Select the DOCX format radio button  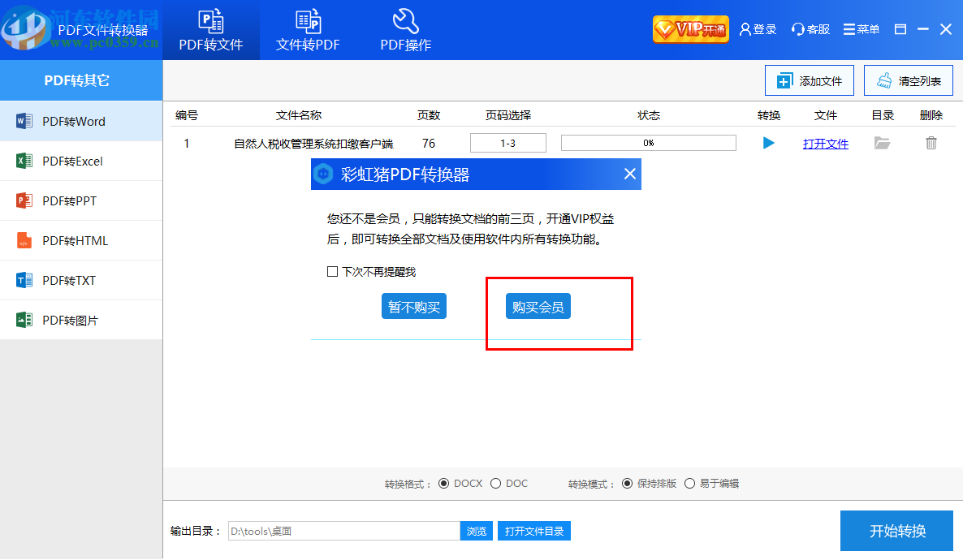pos(443,484)
